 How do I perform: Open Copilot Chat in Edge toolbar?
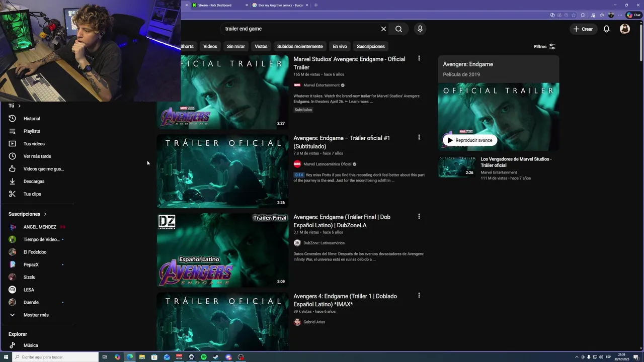[633, 15]
